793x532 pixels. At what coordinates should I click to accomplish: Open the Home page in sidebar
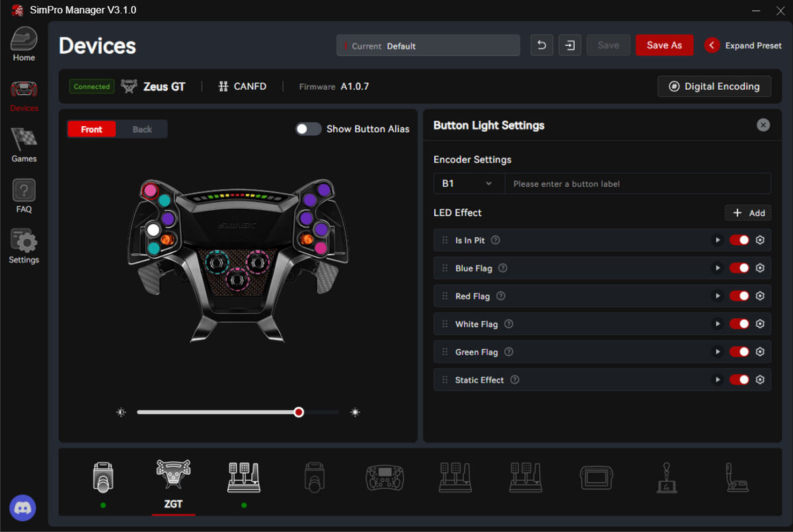pos(24,44)
